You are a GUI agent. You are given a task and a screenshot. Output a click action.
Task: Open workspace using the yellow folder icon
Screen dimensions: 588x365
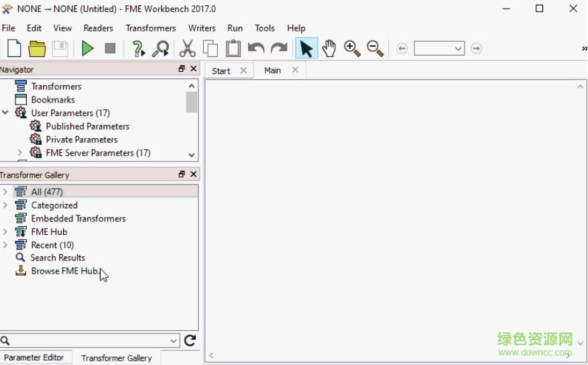tap(37, 48)
